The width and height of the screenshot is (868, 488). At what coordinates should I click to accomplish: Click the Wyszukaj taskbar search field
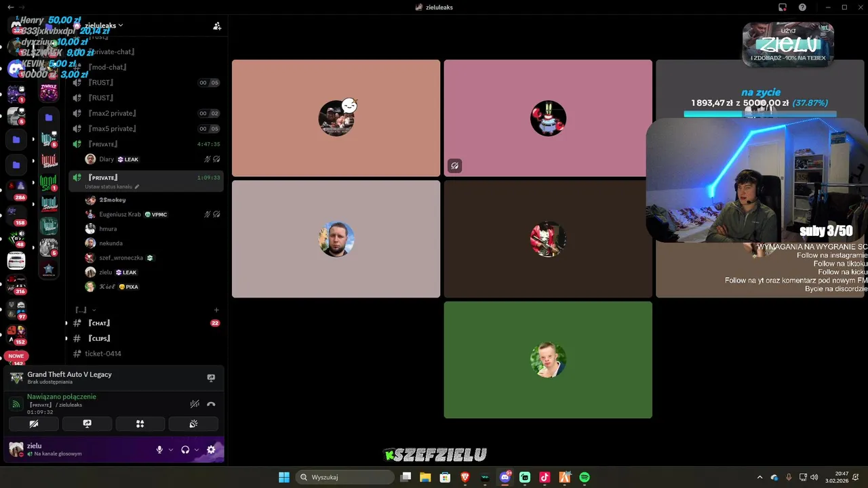click(x=345, y=477)
